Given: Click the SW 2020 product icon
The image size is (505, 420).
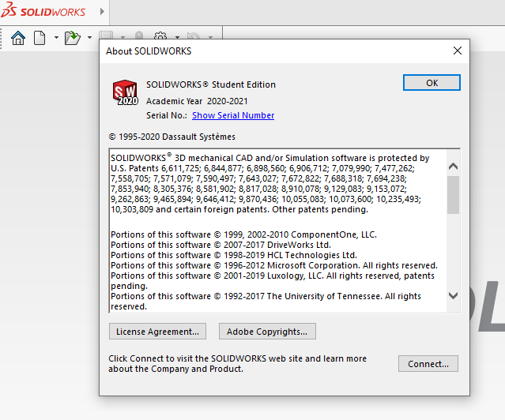Looking at the screenshot, I should coord(125,92).
